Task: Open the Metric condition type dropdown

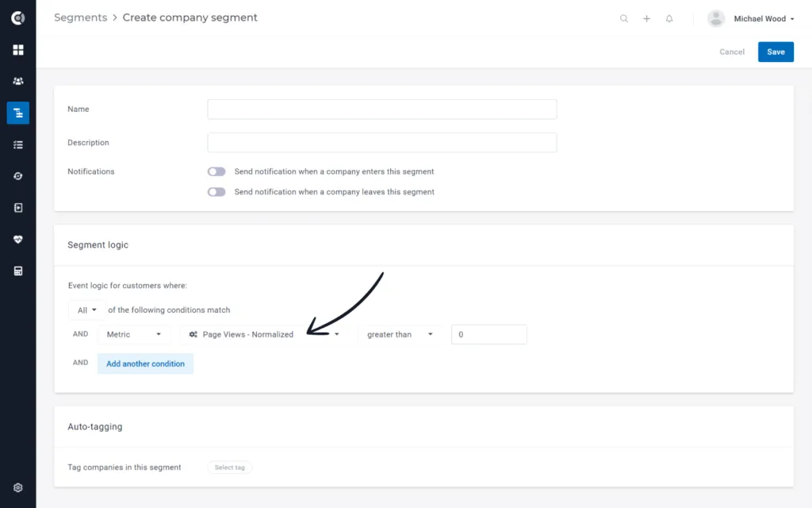Action: tap(133, 334)
